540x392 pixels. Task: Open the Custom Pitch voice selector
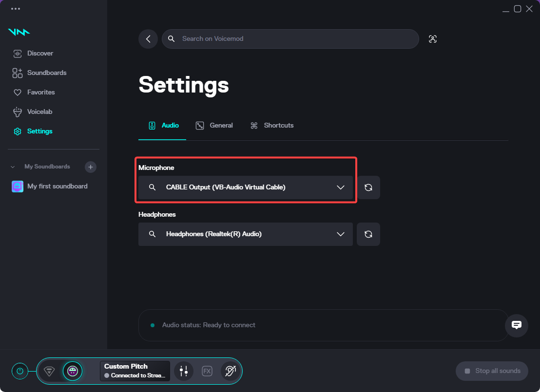[x=135, y=371]
